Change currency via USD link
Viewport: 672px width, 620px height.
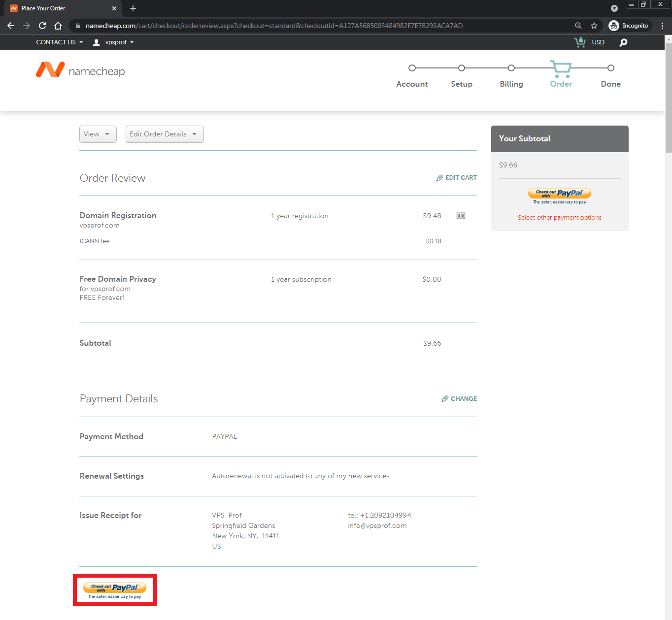pos(598,42)
